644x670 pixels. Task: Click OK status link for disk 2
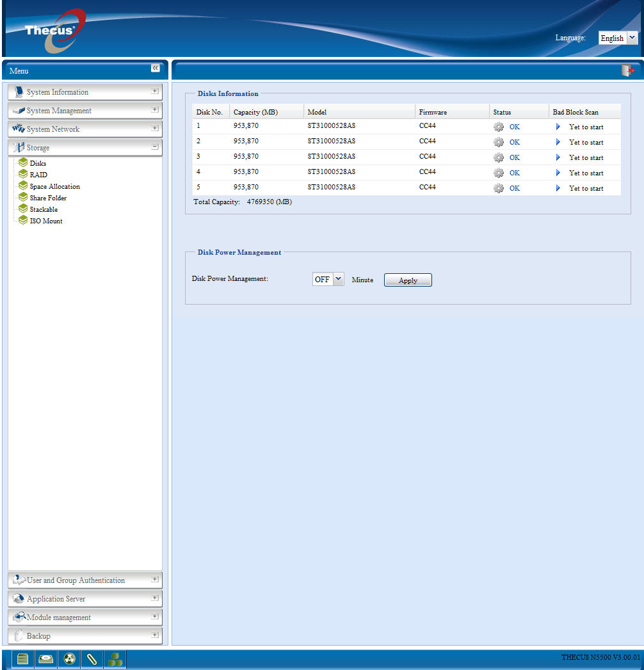[515, 142]
